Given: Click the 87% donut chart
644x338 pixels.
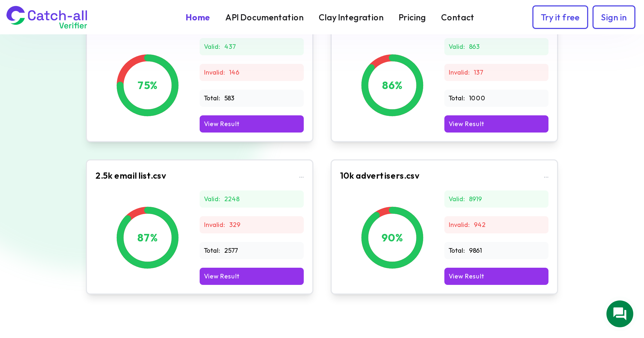Looking at the screenshot, I should [147, 238].
